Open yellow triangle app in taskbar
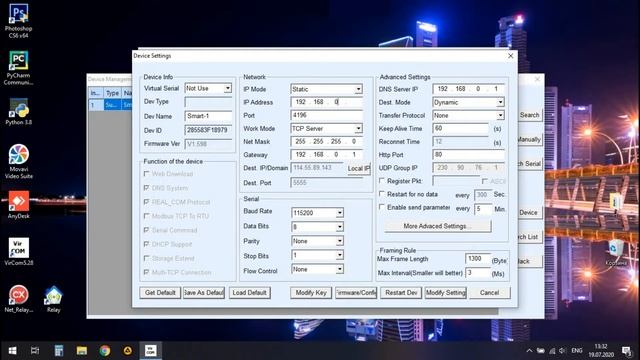 pyautogui.click(x=128, y=351)
